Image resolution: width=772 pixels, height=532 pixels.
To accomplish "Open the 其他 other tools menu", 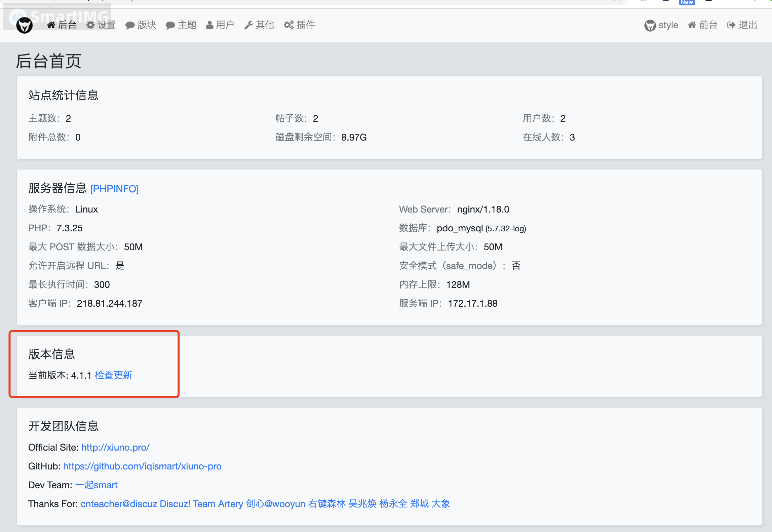I will [x=259, y=25].
